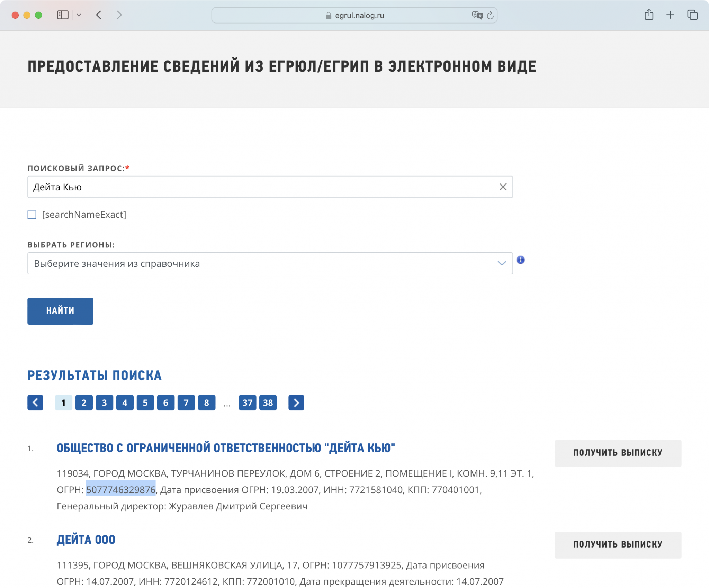Open the Share icon in toolbar
The width and height of the screenshot is (709, 588).
(x=649, y=15)
